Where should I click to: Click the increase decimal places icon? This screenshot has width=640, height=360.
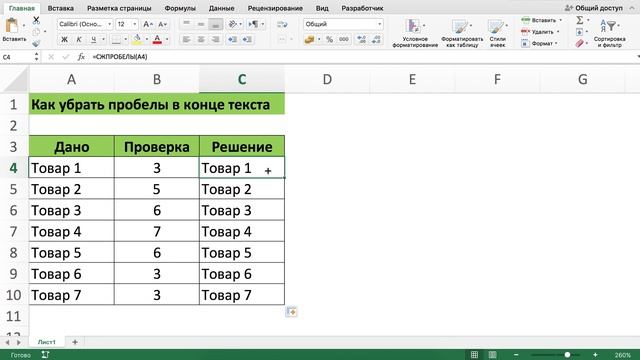tap(361, 40)
